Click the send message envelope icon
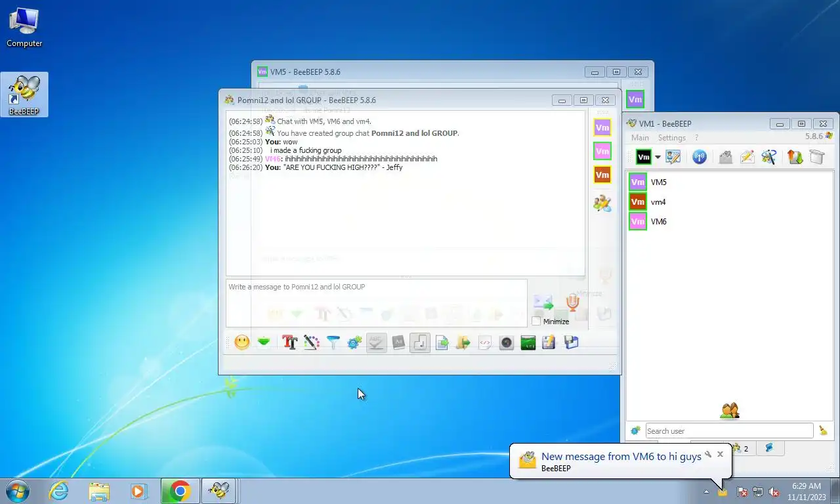 (543, 303)
